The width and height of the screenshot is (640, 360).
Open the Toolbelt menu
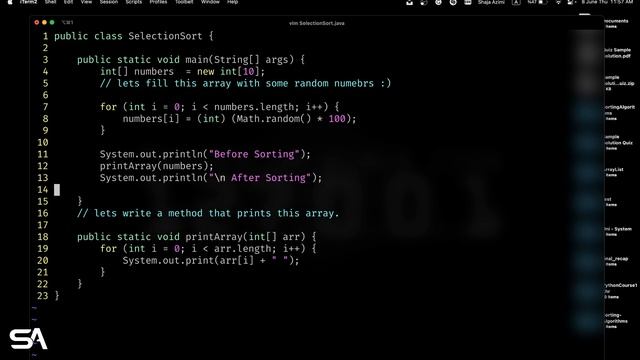click(184, 2)
